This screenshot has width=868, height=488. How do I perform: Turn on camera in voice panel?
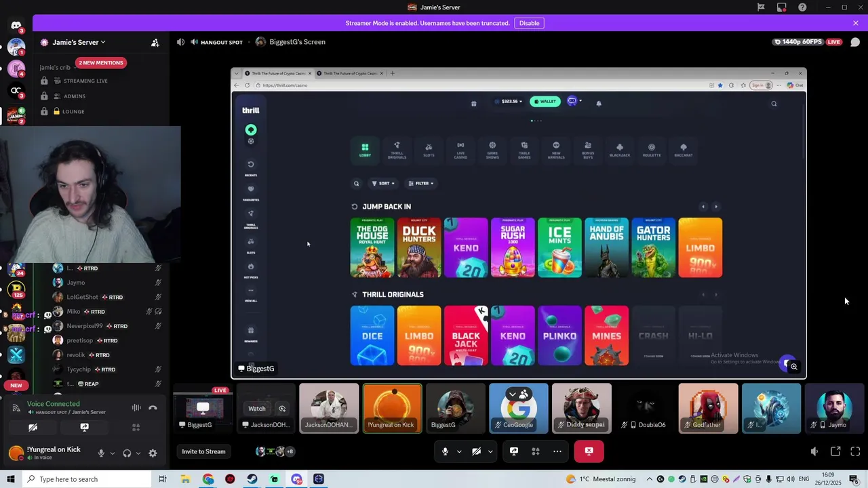33,428
